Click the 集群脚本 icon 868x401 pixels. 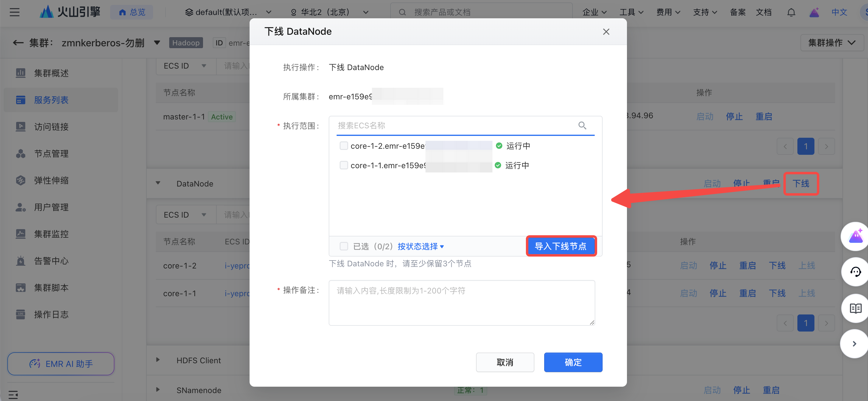tap(21, 287)
